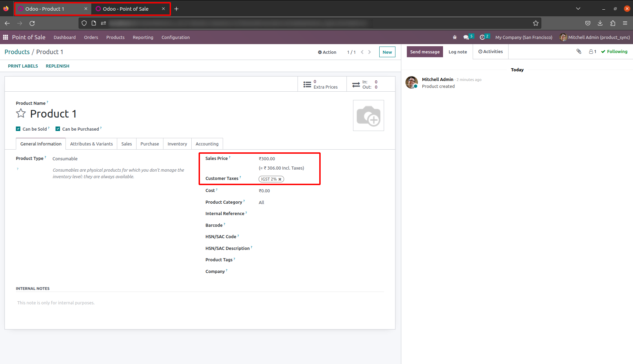Switch to Sales tab
This screenshot has height=364, width=633.
coord(127,144)
